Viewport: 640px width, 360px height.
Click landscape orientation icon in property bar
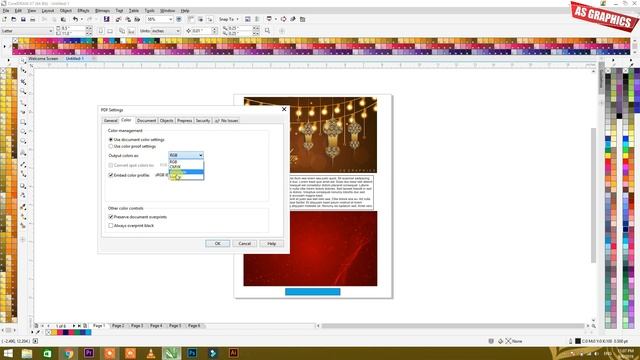(x=110, y=31)
